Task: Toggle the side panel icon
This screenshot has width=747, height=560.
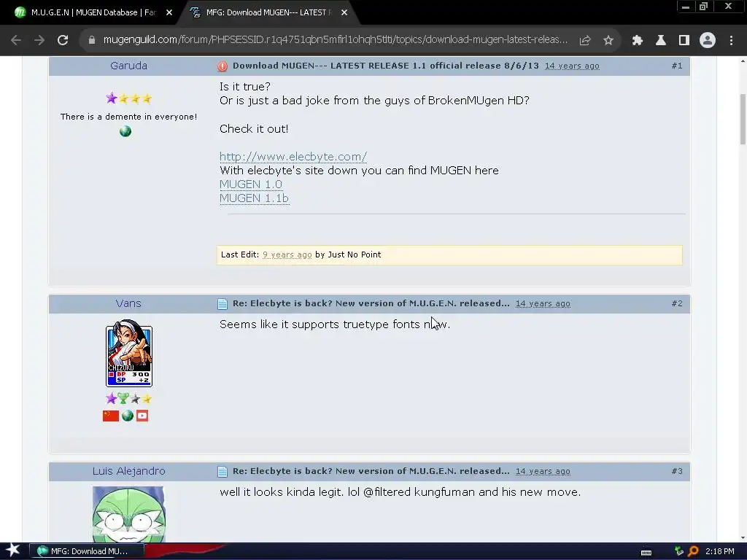Action: pos(684,41)
